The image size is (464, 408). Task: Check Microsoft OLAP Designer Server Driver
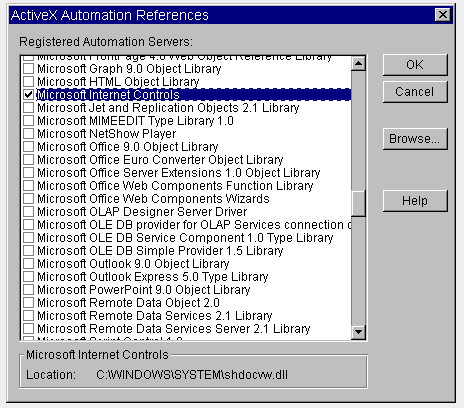(29, 212)
